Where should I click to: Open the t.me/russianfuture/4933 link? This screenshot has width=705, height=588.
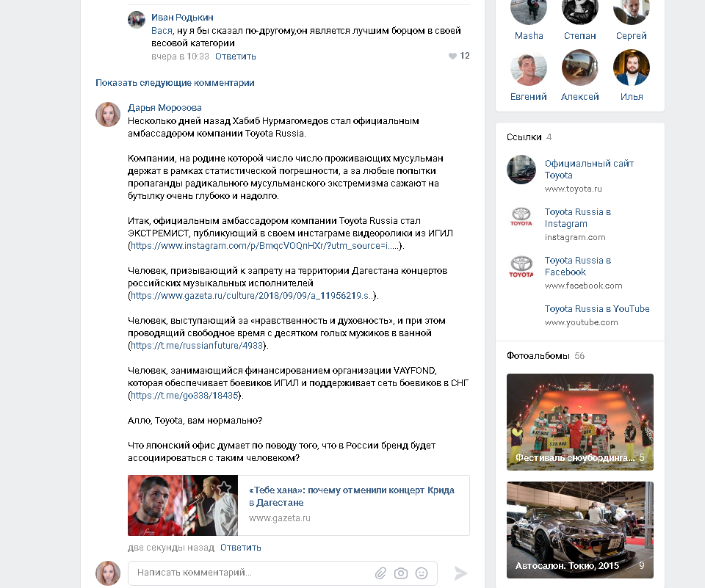click(x=197, y=346)
